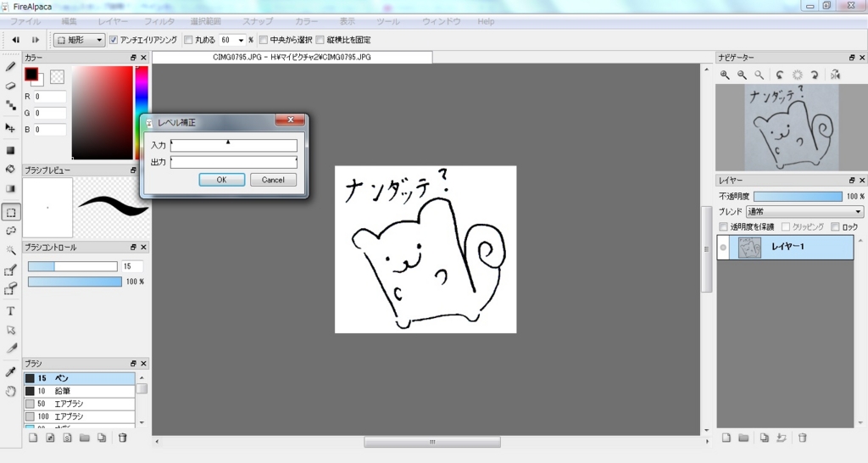Open the 矩形 selection shape dropdown
868x463 pixels.
[79, 40]
